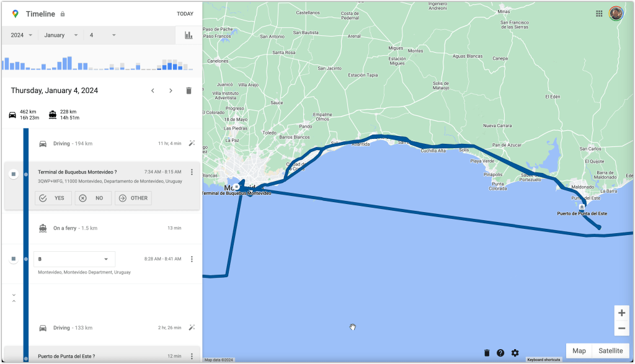Go to the previous day arrow
Viewport: 635px width, 364px height.
(153, 91)
